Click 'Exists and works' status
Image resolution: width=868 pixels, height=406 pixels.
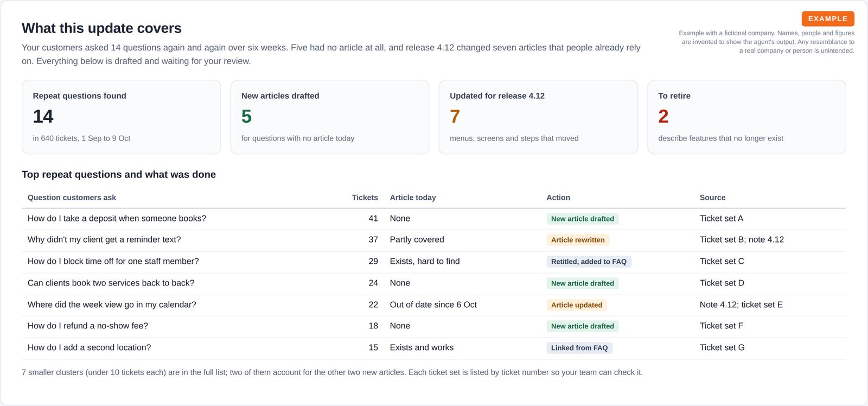coord(422,347)
